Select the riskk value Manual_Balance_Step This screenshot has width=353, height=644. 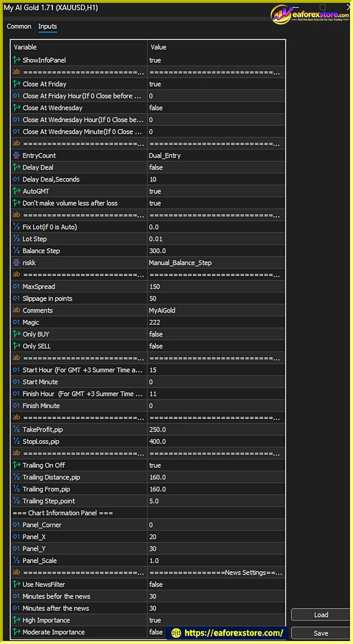click(x=180, y=263)
